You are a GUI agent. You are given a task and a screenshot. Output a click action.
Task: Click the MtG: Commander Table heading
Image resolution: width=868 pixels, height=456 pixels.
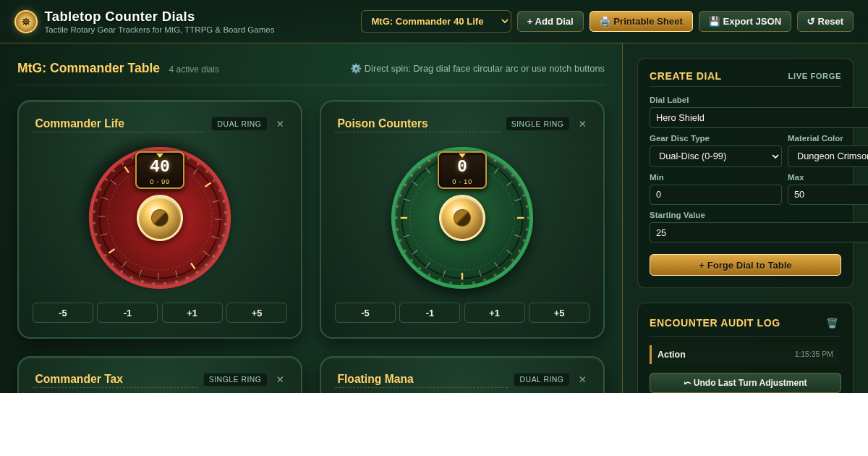click(x=88, y=68)
